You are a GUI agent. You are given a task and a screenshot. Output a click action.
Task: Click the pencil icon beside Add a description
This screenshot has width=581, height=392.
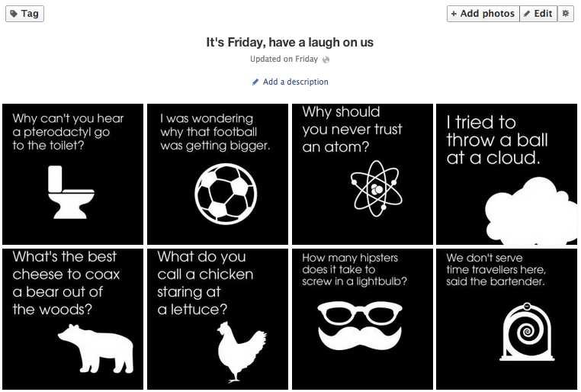click(255, 82)
